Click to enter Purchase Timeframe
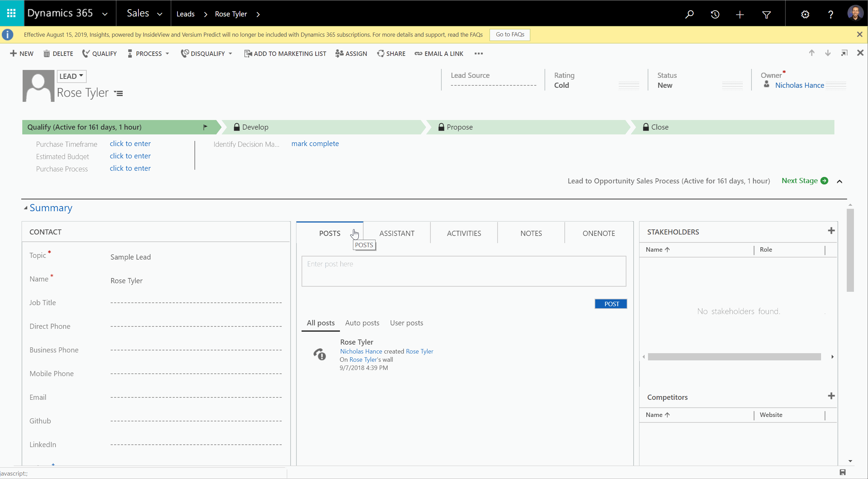The image size is (868, 479). (x=130, y=144)
